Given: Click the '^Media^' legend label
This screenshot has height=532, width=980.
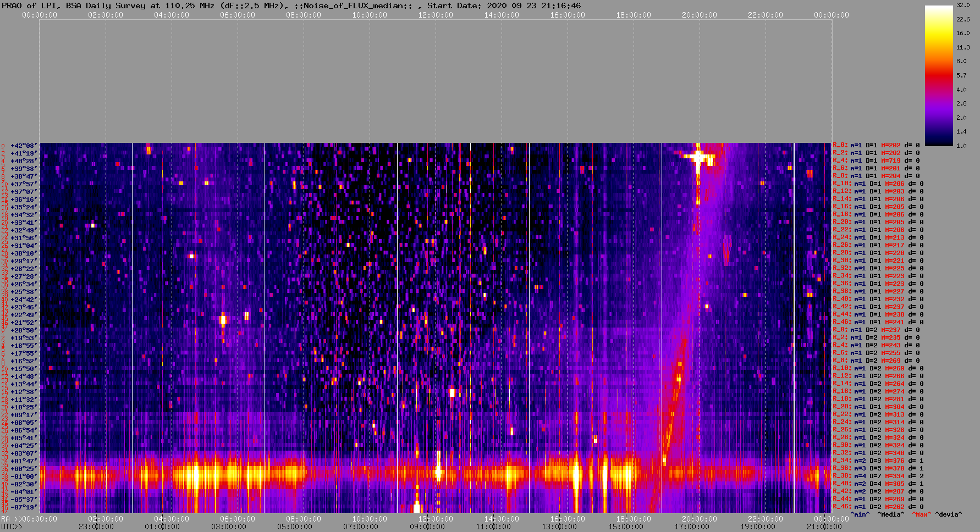Looking at the screenshot, I should [x=891, y=514].
